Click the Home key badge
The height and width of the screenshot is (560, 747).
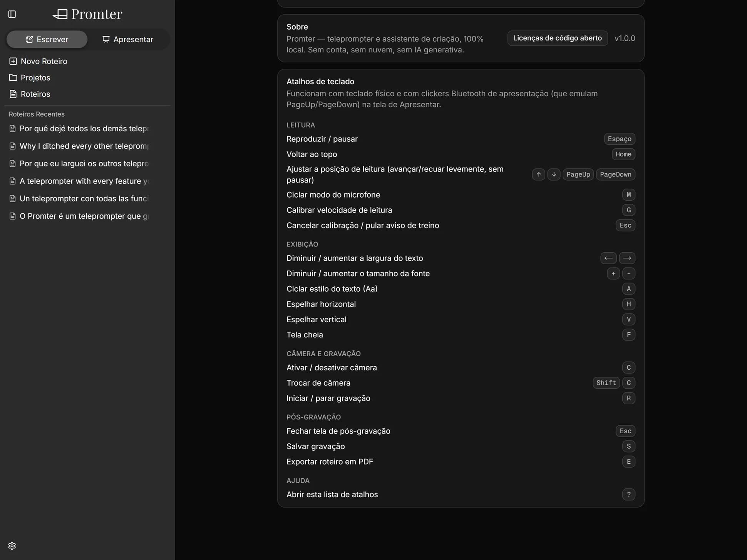[623, 154]
